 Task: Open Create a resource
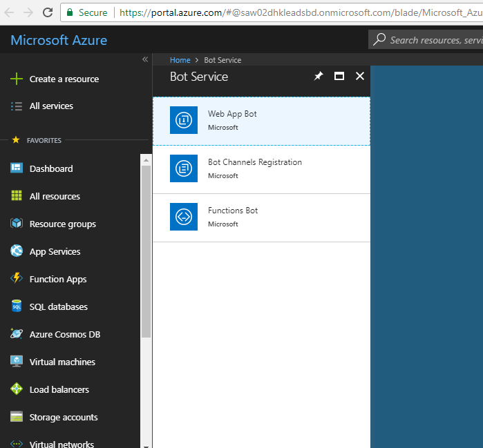(x=64, y=79)
